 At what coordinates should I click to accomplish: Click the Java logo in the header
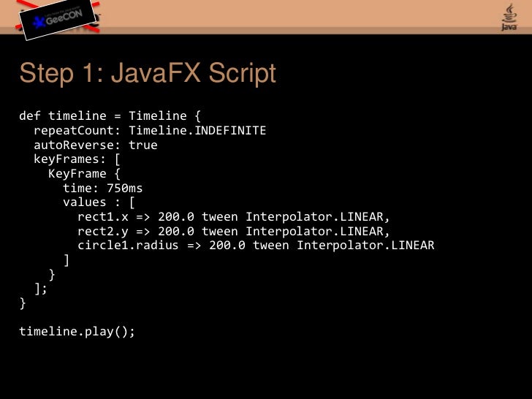click(x=509, y=17)
